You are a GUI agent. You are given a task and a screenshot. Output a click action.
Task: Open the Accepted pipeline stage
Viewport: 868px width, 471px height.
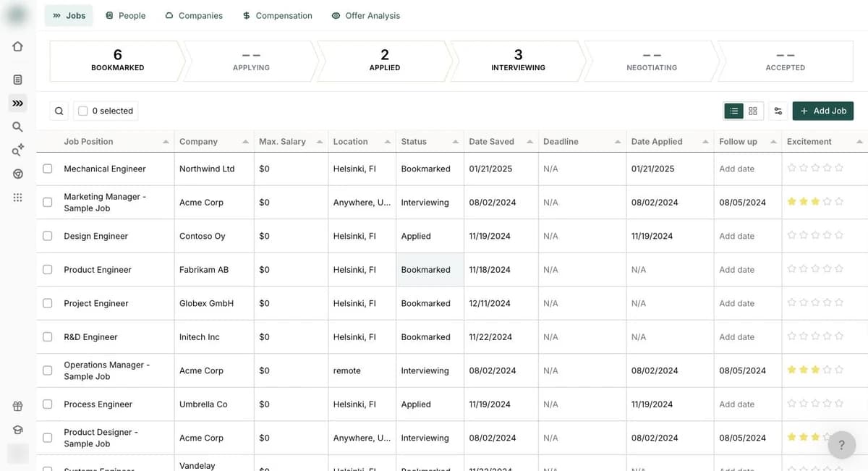(786, 61)
